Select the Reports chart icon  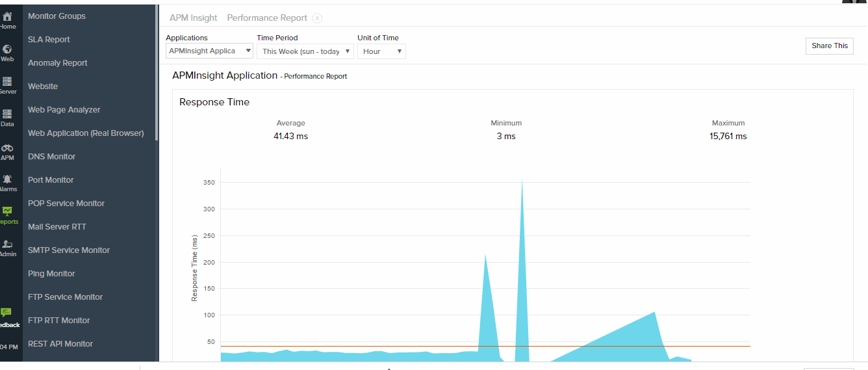tap(7, 212)
